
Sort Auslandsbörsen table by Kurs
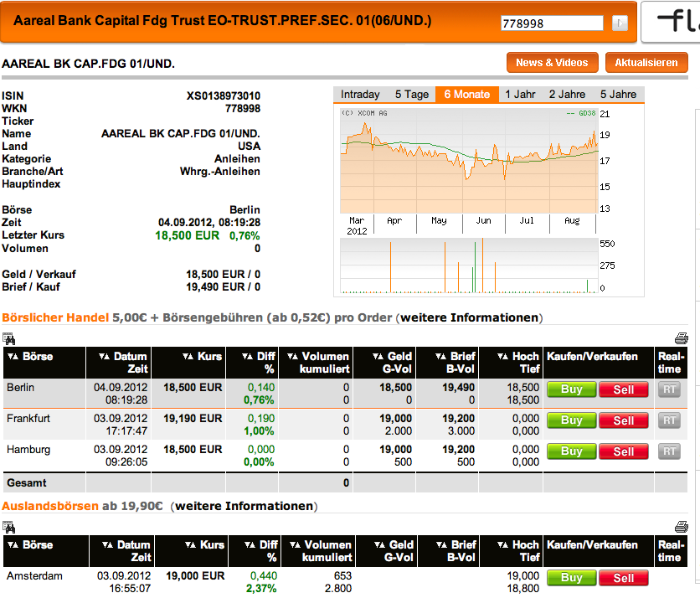click(x=205, y=545)
